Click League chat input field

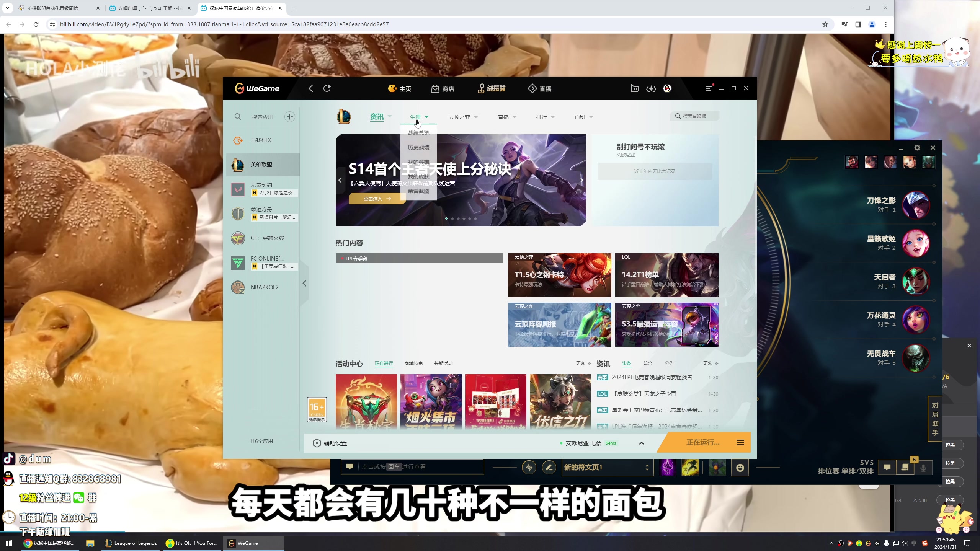coord(412,466)
